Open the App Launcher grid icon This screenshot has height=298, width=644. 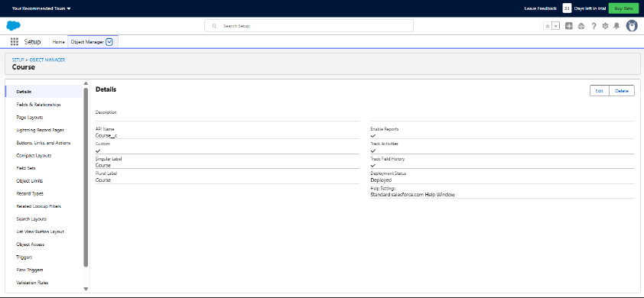point(15,41)
